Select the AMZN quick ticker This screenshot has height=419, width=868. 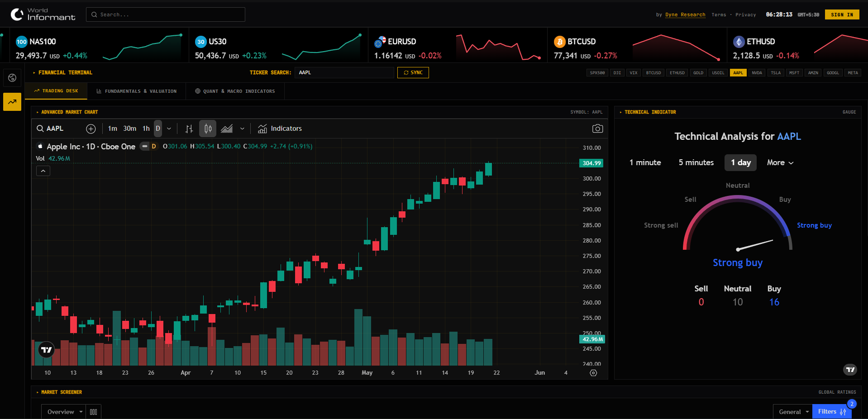[x=813, y=73]
